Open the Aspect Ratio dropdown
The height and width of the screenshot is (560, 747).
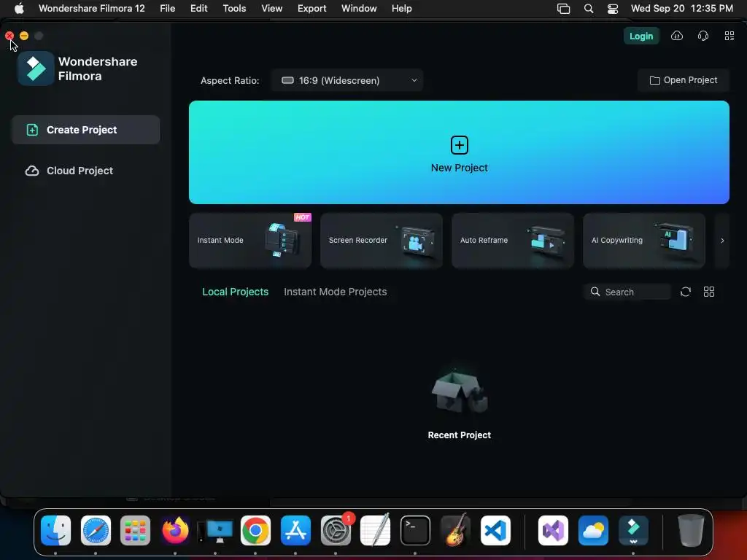tap(347, 80)
